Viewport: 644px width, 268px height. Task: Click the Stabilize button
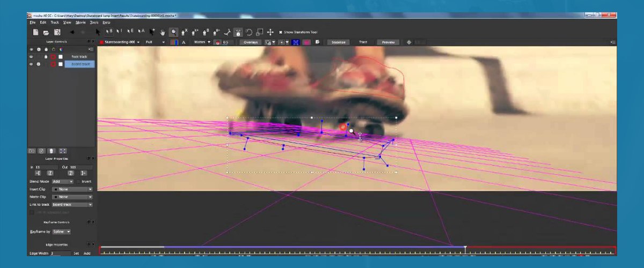tap(338, 42)
